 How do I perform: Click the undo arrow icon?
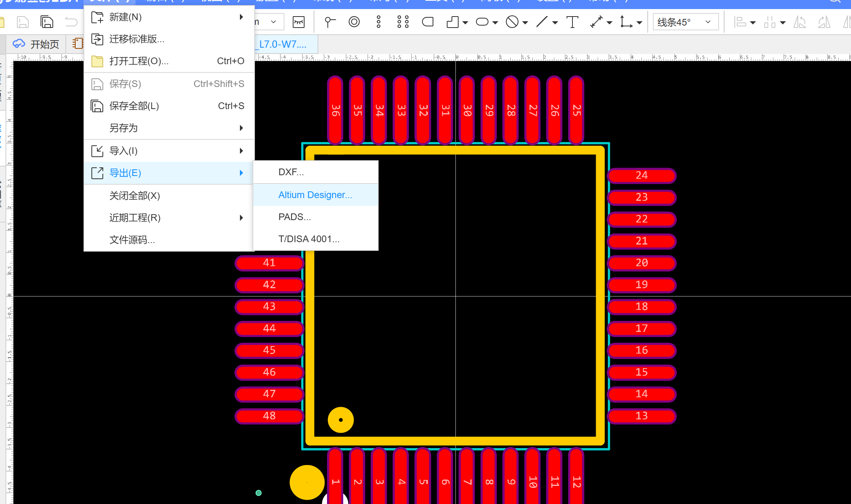pos(71,22)
